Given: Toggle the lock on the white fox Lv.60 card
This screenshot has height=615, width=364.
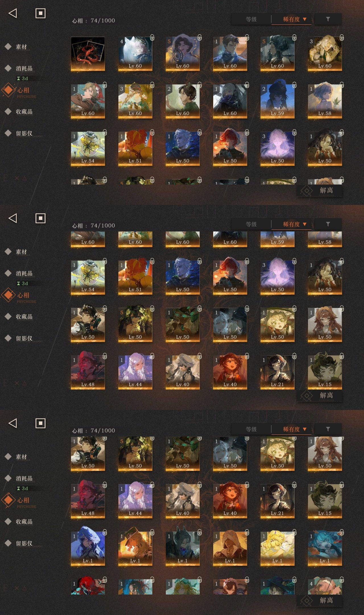Looking at the screenshot, I should coord(152,37).
